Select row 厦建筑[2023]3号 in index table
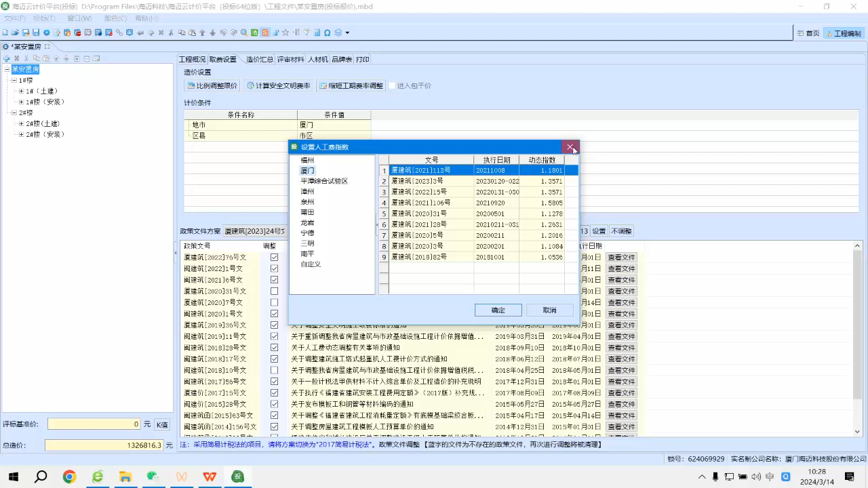 [x=477, y=182]
